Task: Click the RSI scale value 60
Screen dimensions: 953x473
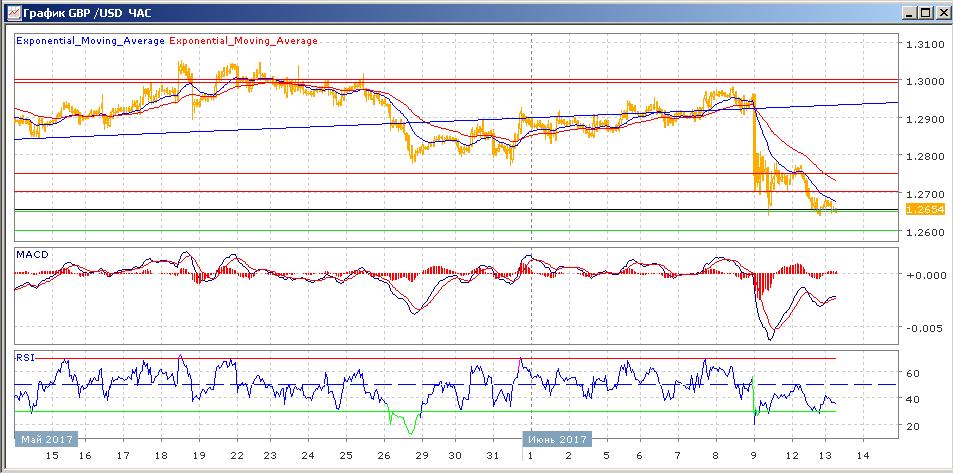Action: [x=913, y=372]
